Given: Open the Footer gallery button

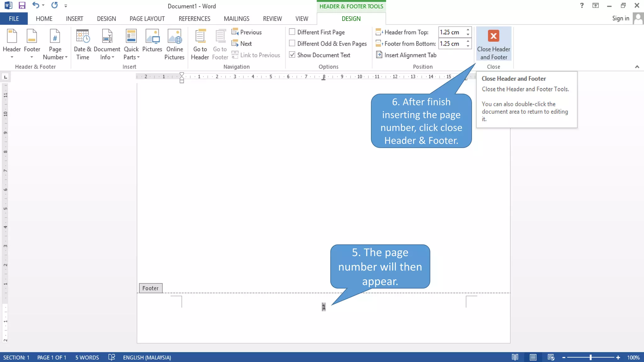Looking at the screenshot, I should click(32, 44).
